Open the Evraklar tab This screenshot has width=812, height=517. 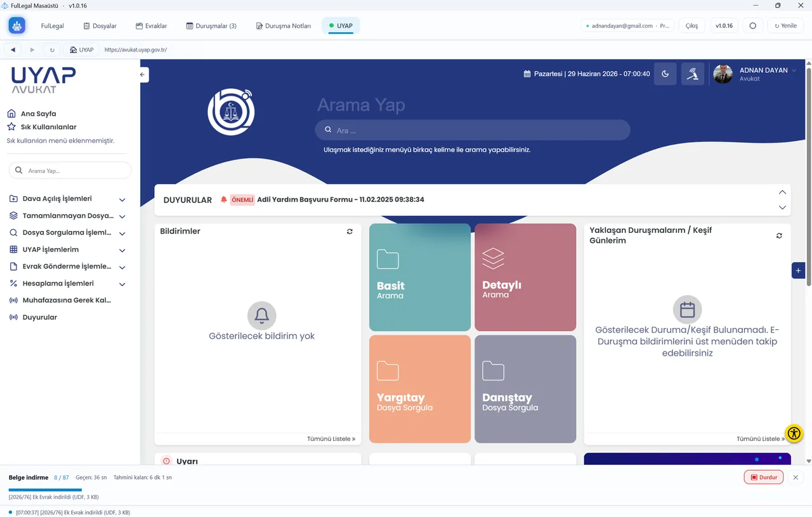[152, 26]
